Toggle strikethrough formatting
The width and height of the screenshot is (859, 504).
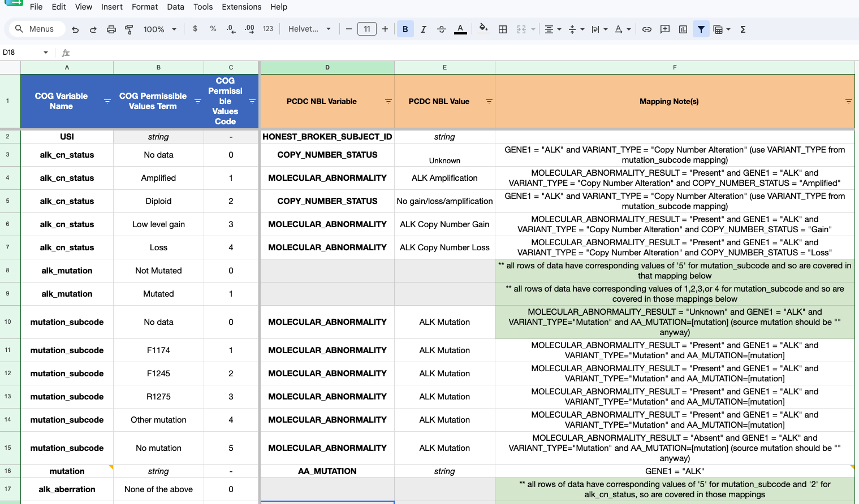coord(442,29)
